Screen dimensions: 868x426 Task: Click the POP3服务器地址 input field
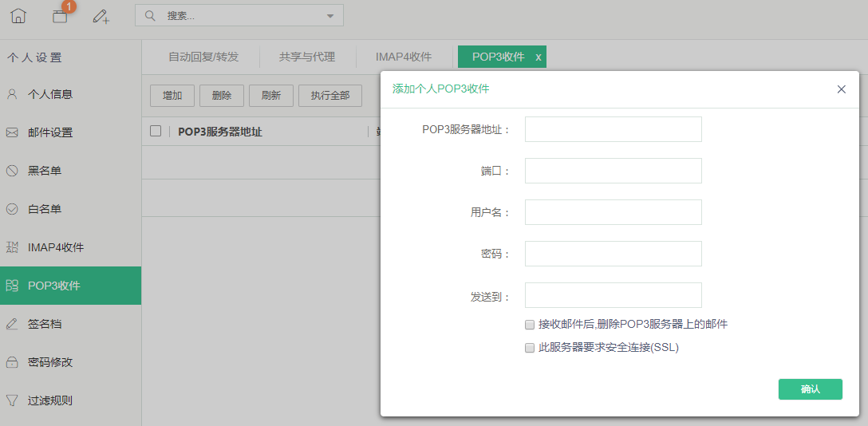point(614,129)
